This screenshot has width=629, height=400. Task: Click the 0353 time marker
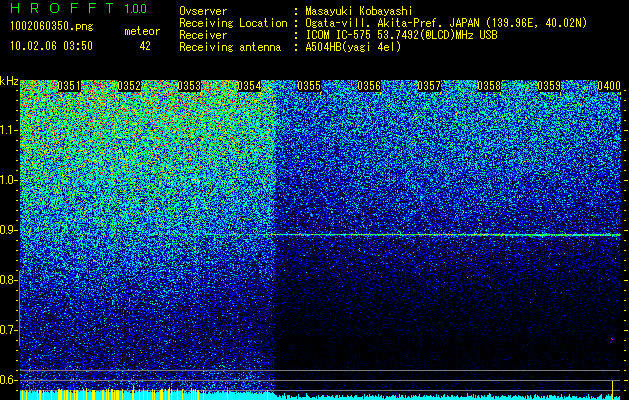click(x=189, y=86)
